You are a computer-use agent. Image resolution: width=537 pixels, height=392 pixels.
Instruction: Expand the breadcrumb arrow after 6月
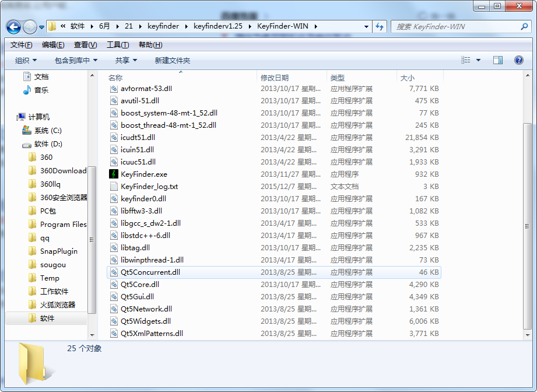[x=117, y=26]
